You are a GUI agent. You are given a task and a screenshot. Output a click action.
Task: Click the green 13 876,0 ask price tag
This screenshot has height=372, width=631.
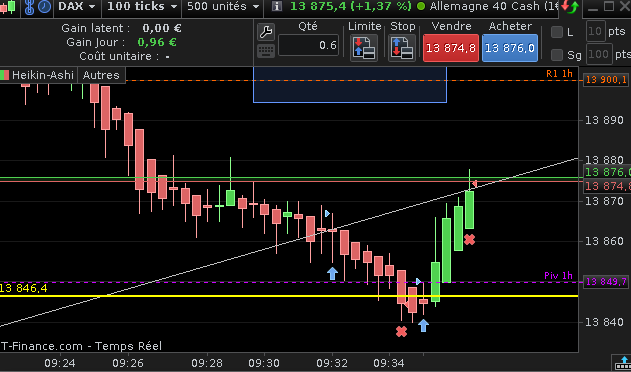(607, 172)
